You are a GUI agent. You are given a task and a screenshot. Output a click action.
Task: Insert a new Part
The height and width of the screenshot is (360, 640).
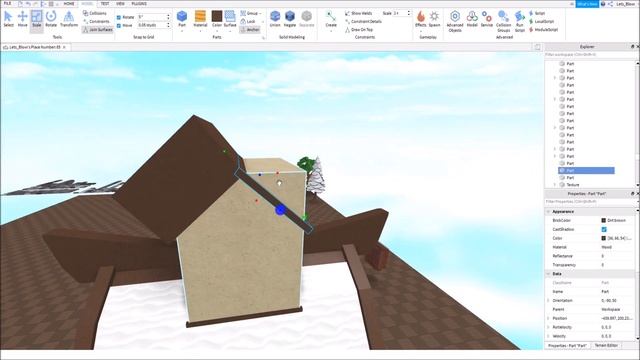click(x=182, y=19)
